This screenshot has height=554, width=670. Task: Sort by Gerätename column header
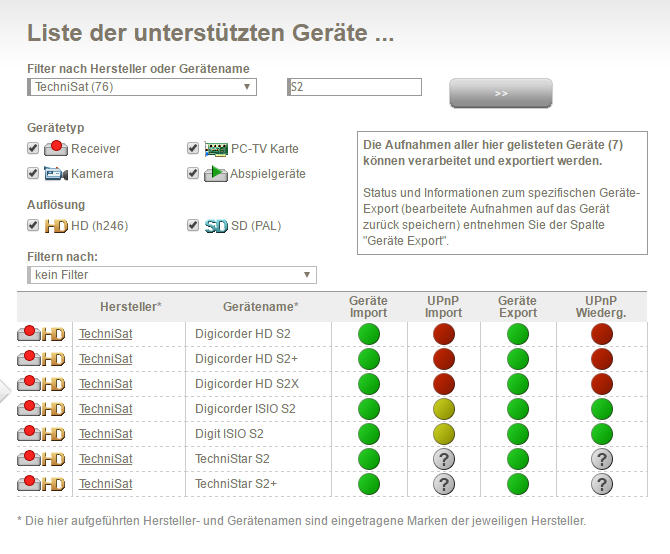[x=261, y=307]
